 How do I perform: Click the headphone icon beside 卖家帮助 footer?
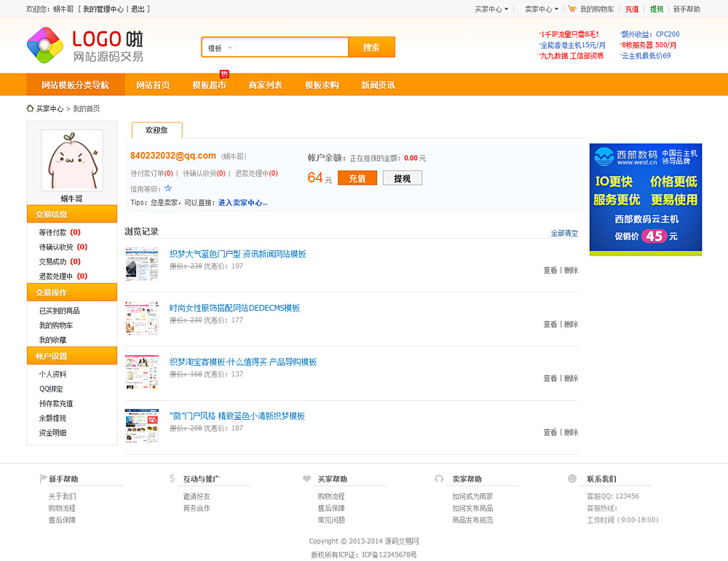[x=439, y=479]
